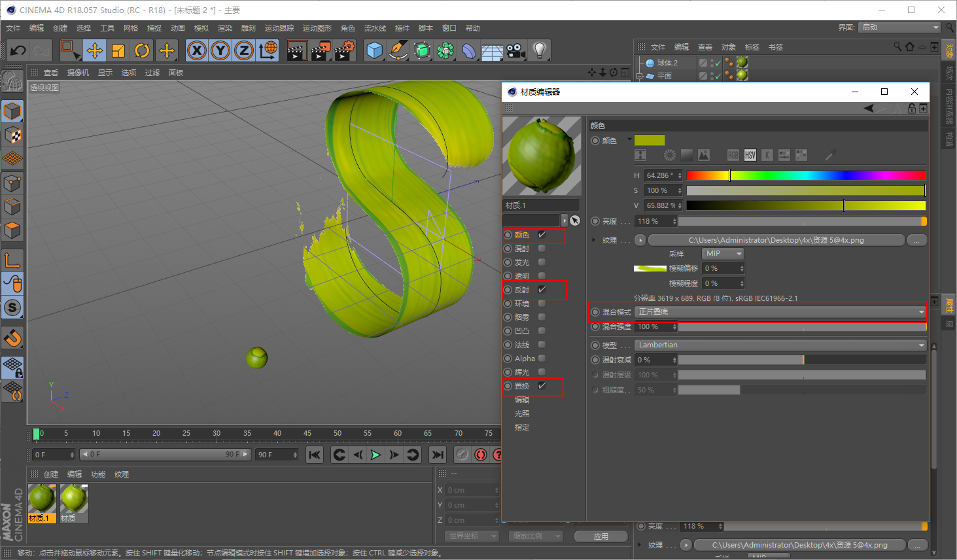The width and height of the screenshot is (957, 560).
Task: Click the axis L-shape icon in sidebar
Action: point(12,260)
